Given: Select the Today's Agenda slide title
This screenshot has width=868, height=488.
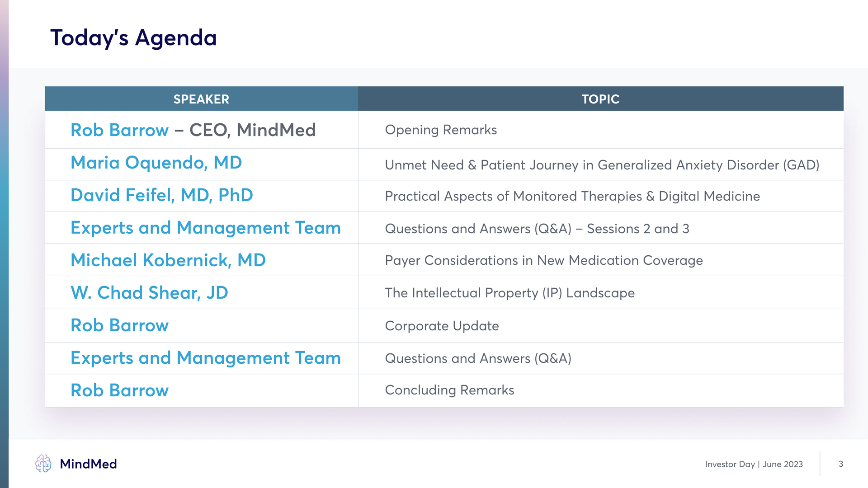Looking at the screenshot, I should [133, 38].
